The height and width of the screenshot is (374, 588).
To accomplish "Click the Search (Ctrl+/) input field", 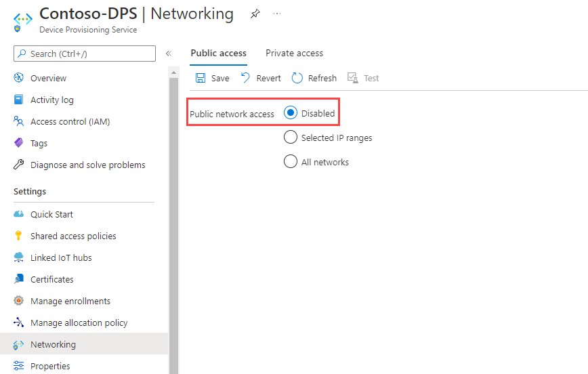I will point(85,54).
